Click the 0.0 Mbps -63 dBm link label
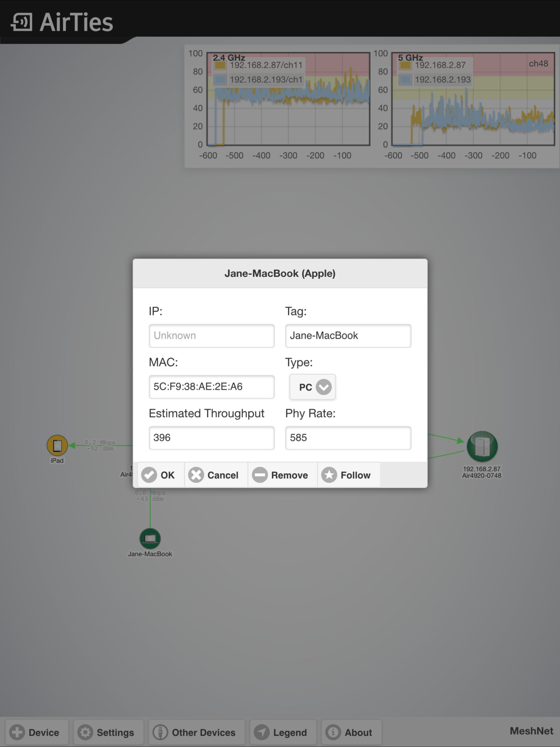The image size is (560, 747). (150, 496)
